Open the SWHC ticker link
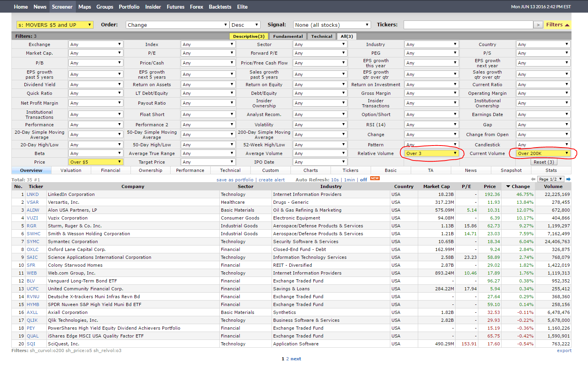Image resolution: width=588 pixels, height=380 pixels. tap(34, 234)
